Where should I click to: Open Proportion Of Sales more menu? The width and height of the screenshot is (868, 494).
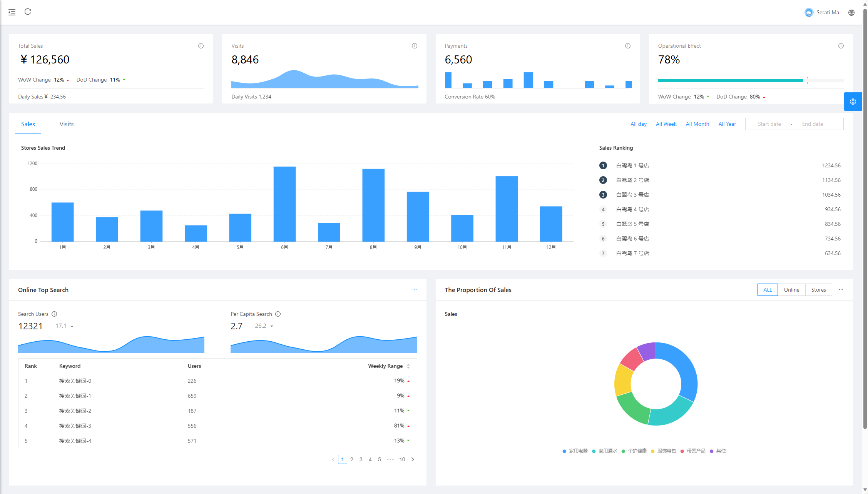(841, 290)
